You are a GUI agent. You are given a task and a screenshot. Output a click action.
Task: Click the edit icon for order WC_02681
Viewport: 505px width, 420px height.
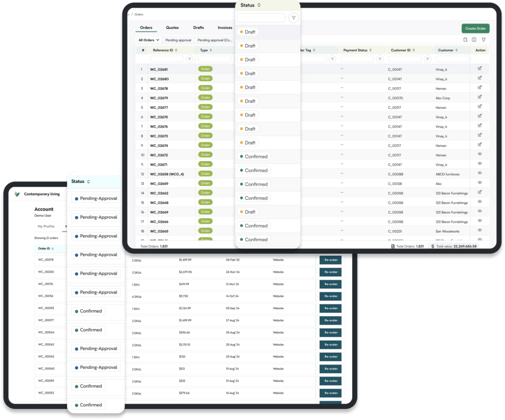pos(479,68)
